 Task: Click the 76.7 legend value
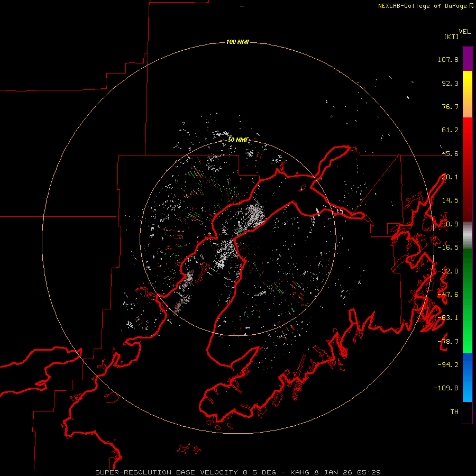point(450,106)
